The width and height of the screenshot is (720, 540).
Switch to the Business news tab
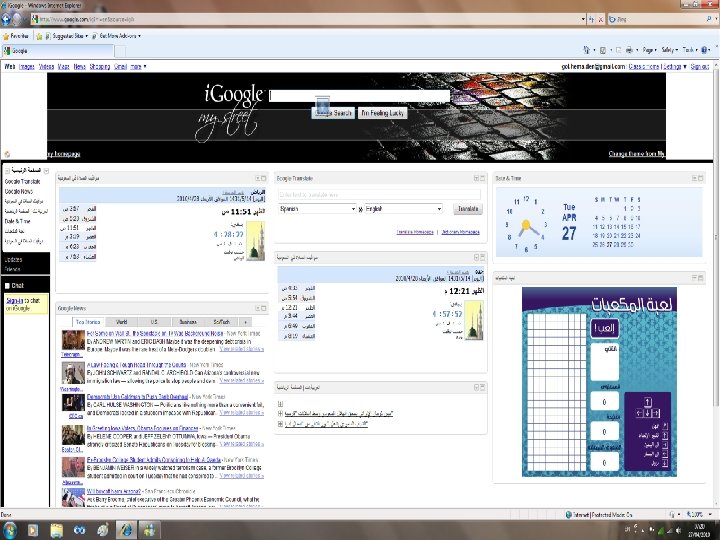click(x=188, y=322)
